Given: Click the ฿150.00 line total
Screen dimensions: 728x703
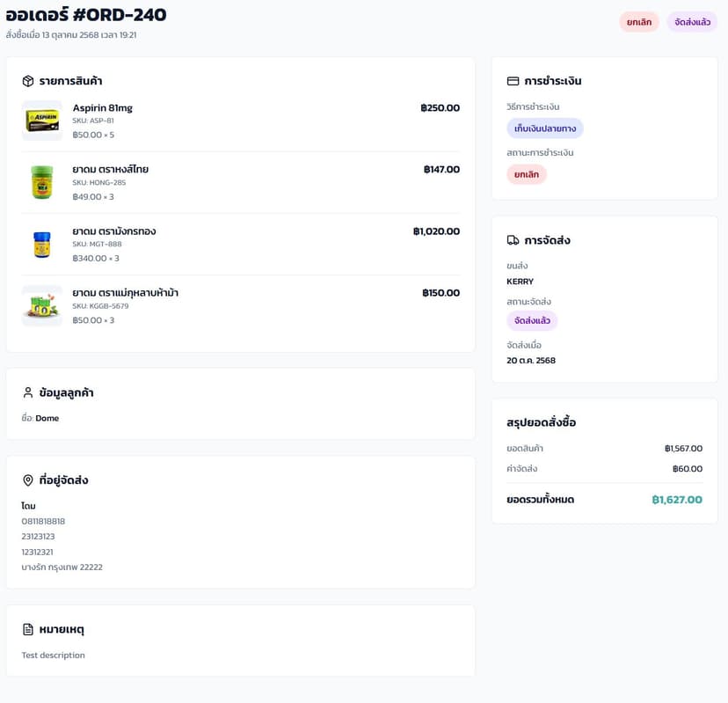Looking at the screenshot, I should pos(441,293).
